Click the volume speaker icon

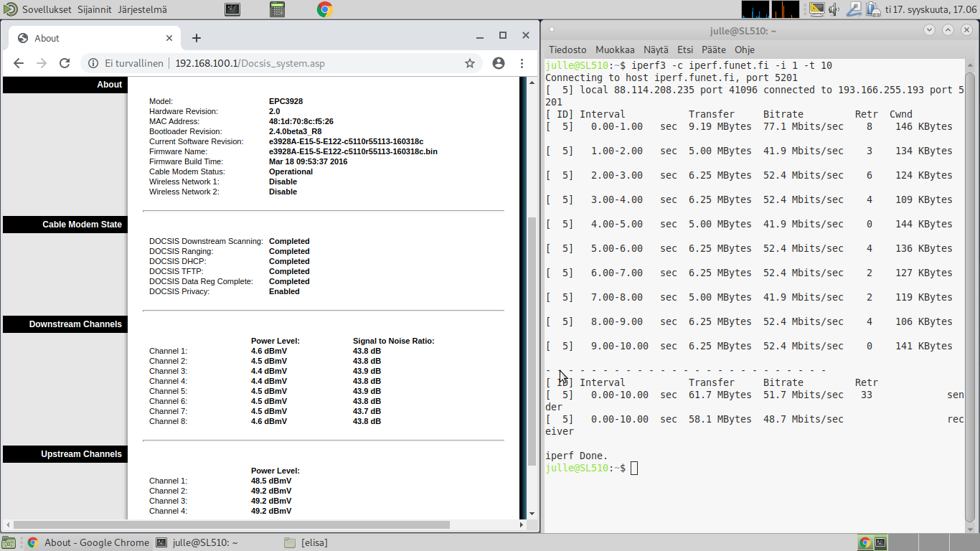tap(834, 9)
